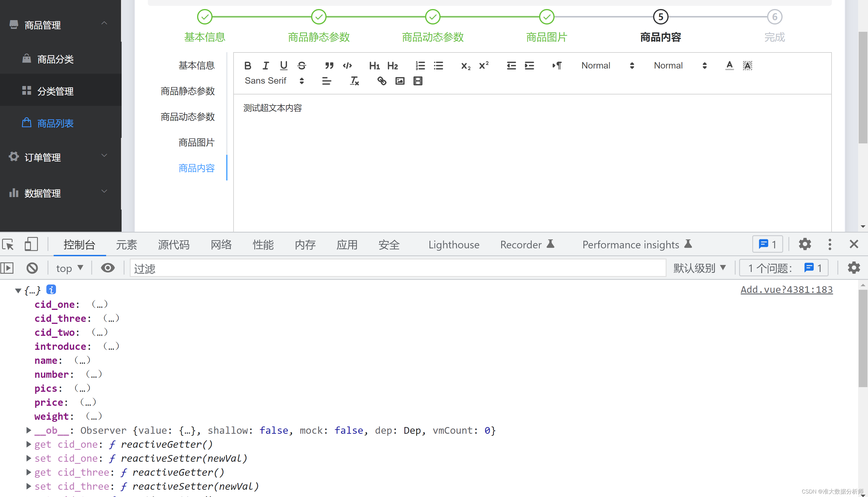Image resolution: width=868 pixels, height=497 pixels.
Task: Click the Strikethrough formatting icon
Action: click(301, 65)
